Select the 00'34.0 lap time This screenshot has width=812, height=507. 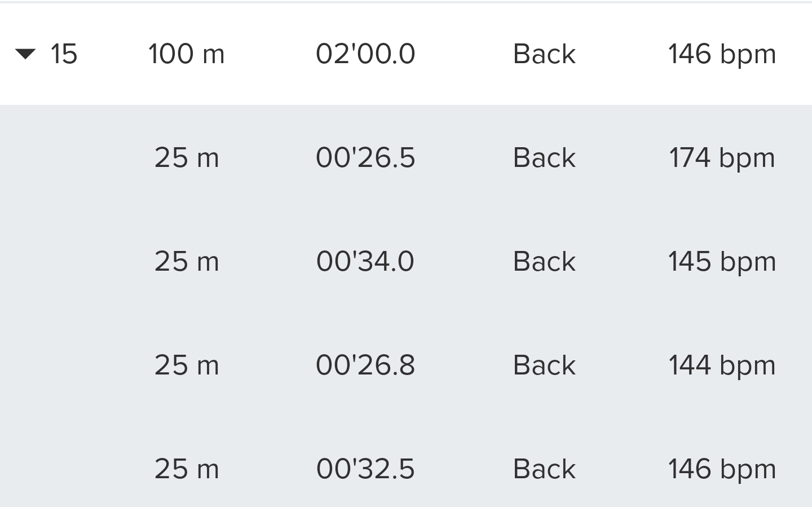[365, 261]
